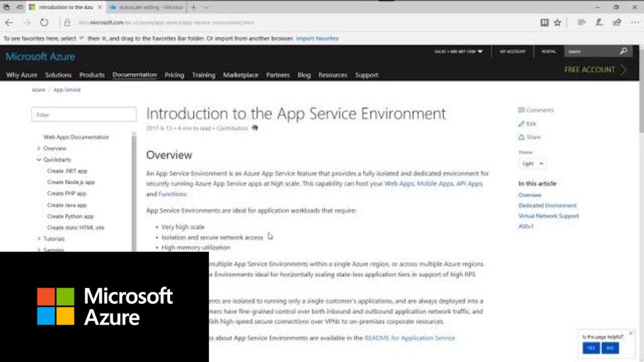Open the Support menu item
The image size is (644, 362).
[x=366, y=75]
